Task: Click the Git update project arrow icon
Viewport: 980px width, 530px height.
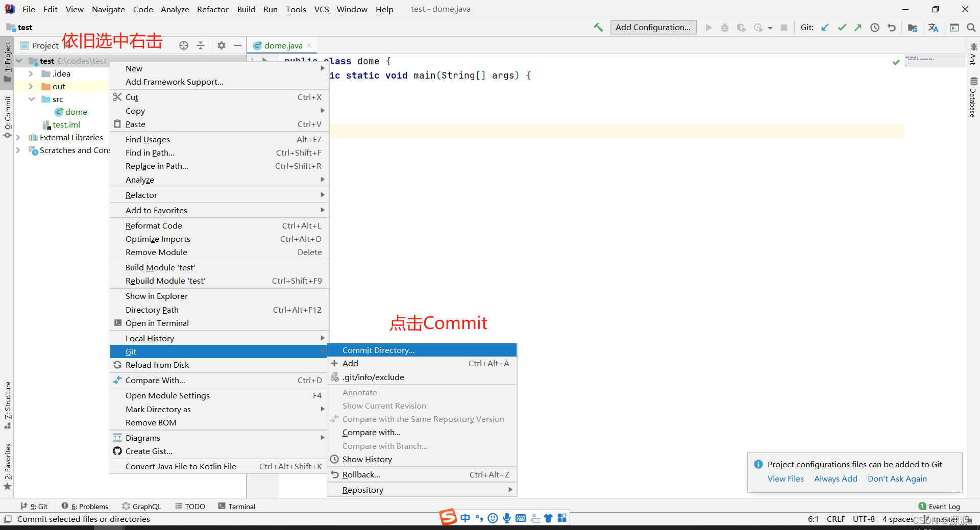Action: (825, 28)
